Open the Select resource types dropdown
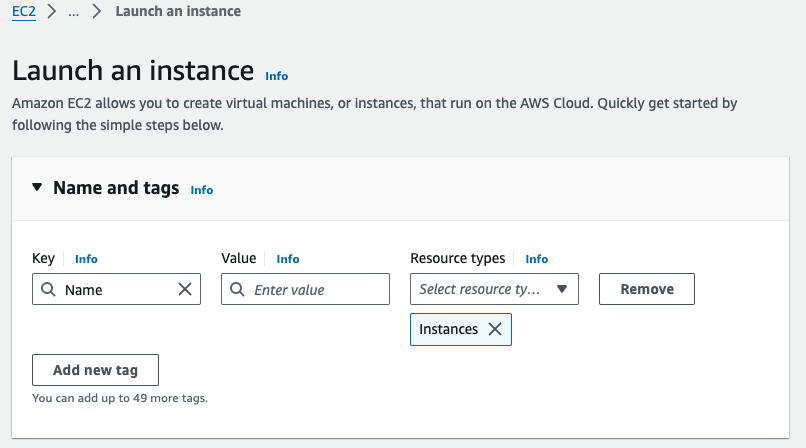Image resolution: width=806 pixels, height=448 pixels. tap(494, 289)
